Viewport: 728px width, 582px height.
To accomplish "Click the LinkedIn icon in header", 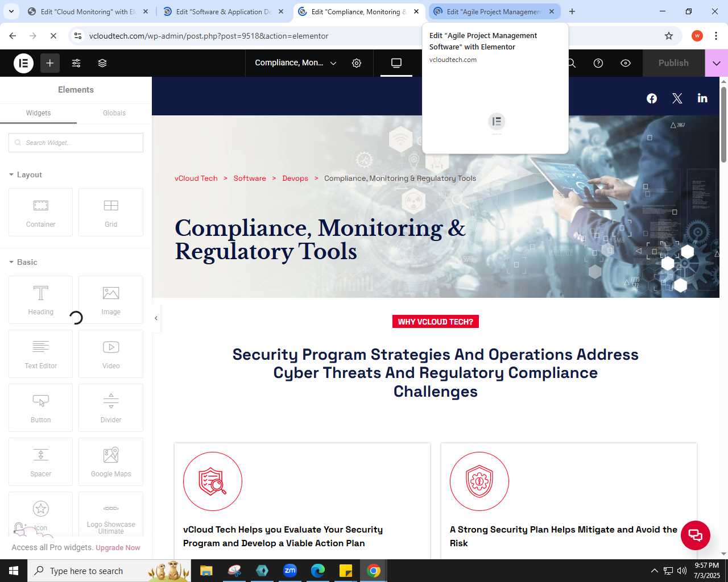I will coord(702,98).
